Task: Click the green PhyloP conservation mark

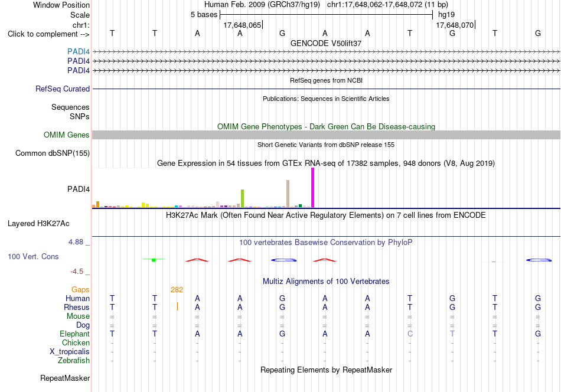Action: (x=154, y=260)
